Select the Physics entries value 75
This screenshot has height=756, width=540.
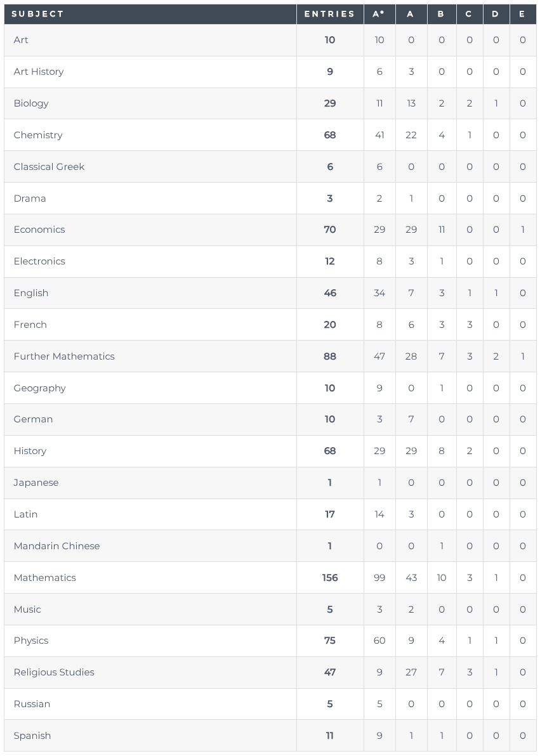(330, 641)
